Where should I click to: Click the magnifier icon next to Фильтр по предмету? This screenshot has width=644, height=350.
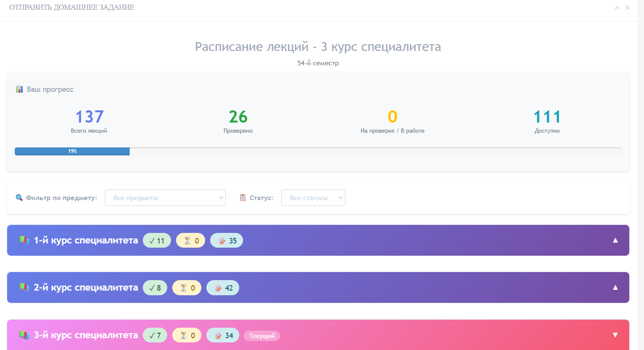19,198
